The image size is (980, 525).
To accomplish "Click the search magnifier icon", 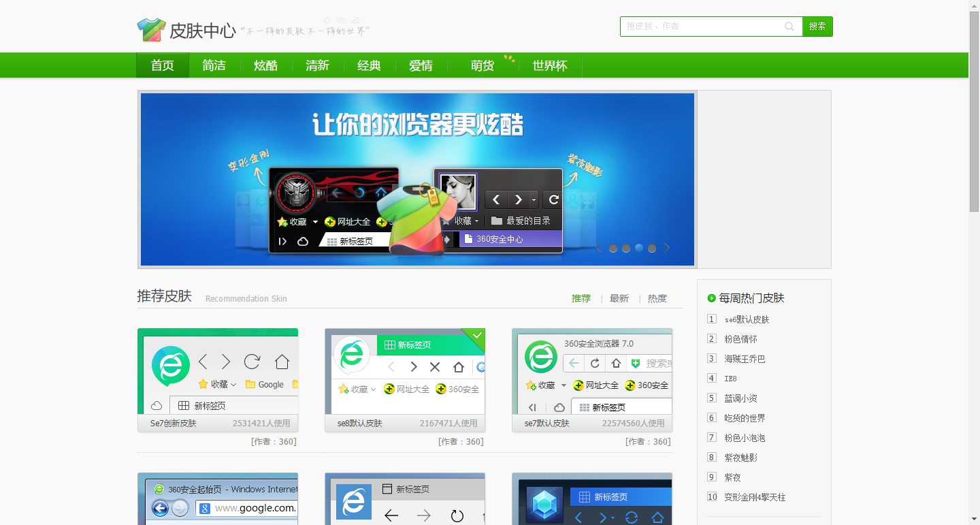I will tap(789, 27).
